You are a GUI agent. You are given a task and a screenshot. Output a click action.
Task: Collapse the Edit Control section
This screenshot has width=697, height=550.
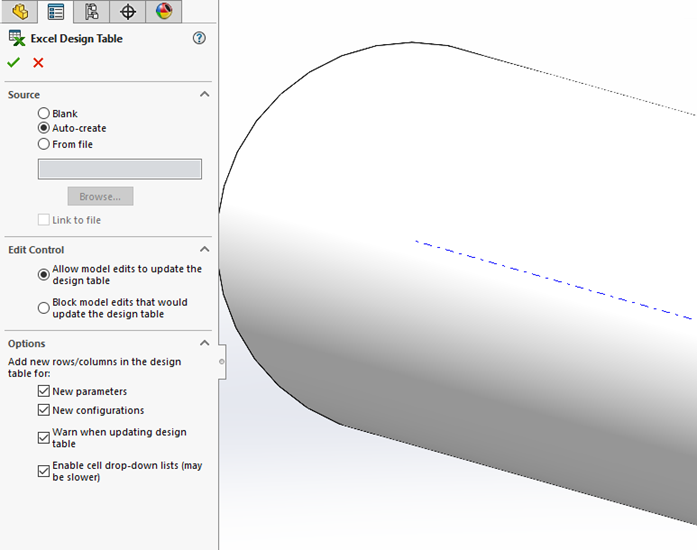coord(204,249)
